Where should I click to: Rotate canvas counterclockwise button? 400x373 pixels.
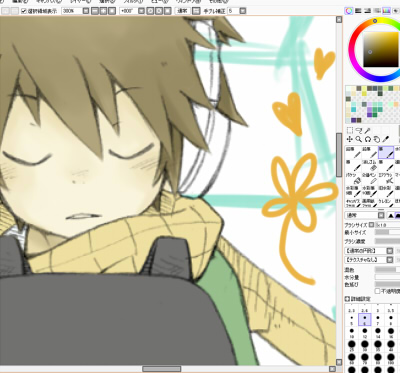tap(150, 11)
